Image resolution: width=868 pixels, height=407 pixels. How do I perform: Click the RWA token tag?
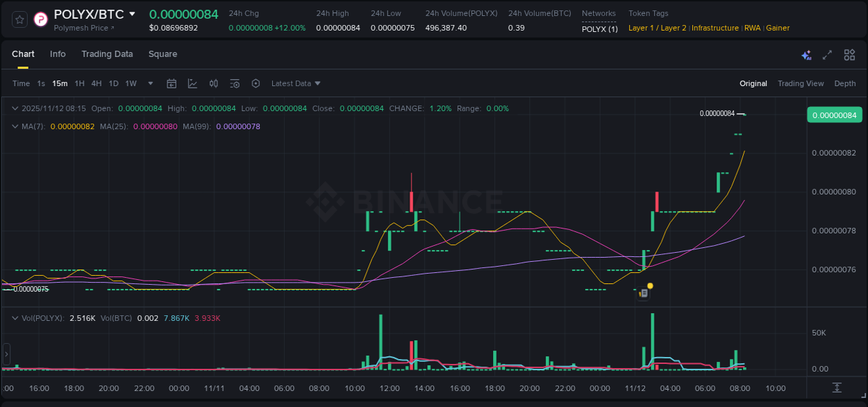pyautogui.click(x=753, y=28)
